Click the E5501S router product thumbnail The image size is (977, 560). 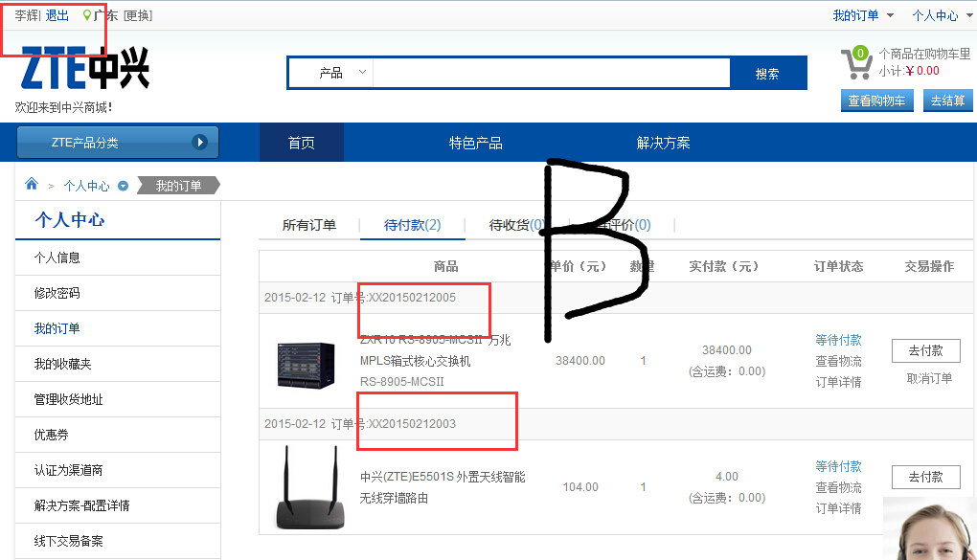pos(309,487)
